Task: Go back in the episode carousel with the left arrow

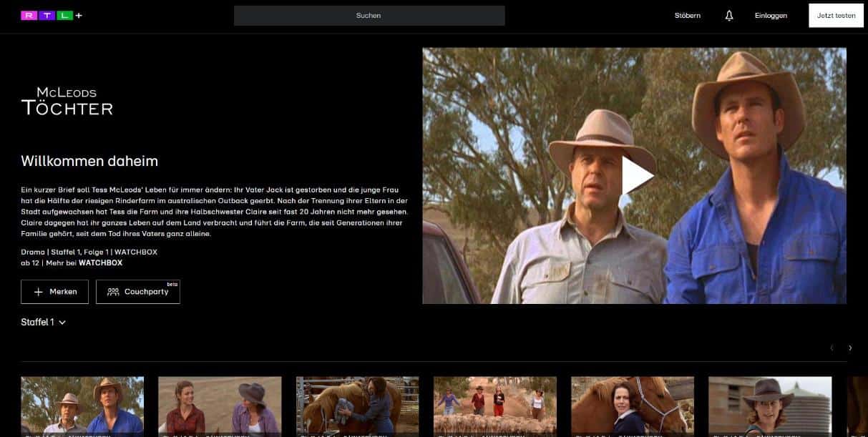Action: click(x=832, y=348)
